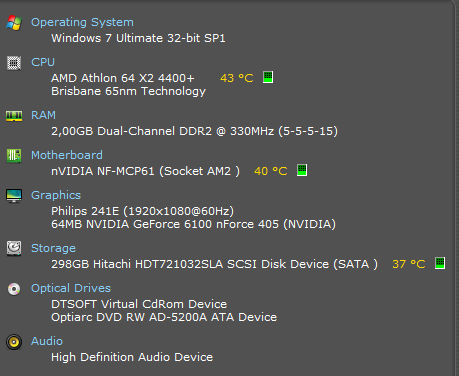Viewport: 459px width, 376px height.
Task: Open the CPU section heading
Action: click(x=43, y=62)
